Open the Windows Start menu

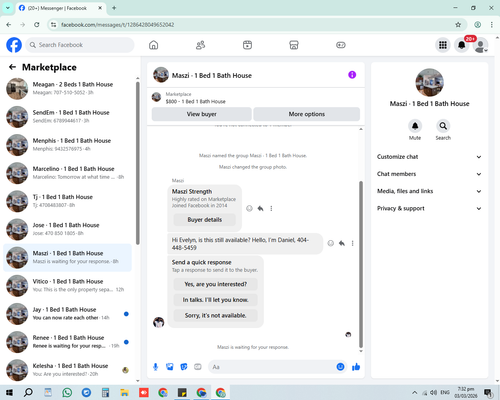(9, 392)
